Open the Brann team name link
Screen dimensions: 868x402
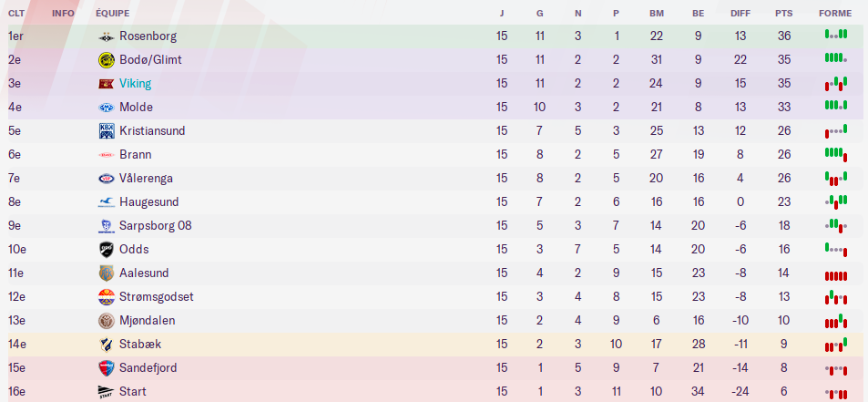[x=135, y=155]
